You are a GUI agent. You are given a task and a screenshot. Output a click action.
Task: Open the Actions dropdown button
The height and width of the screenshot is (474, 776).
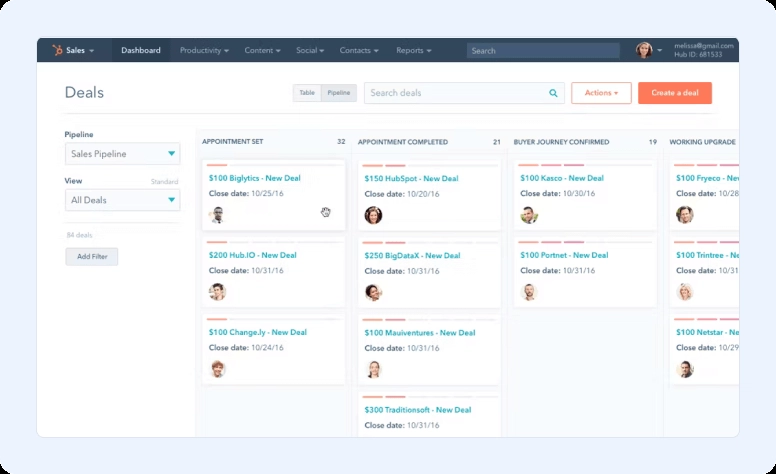coord(601,93)
